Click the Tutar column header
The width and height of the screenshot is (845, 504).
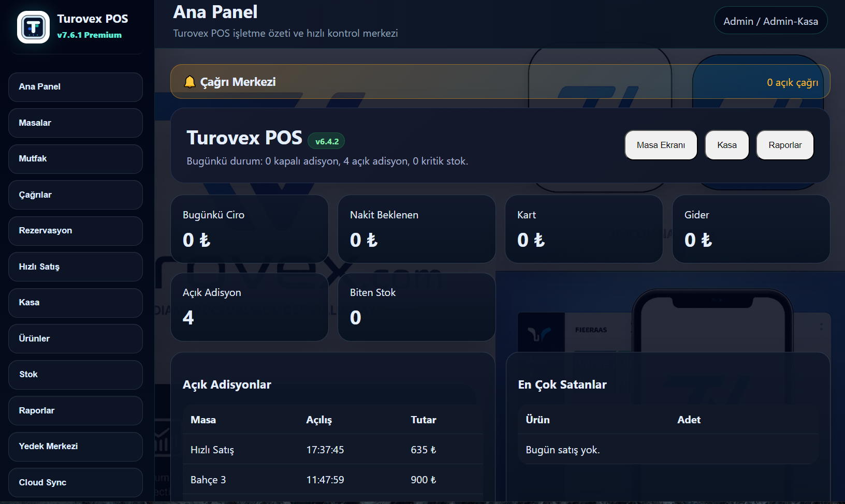424,420
